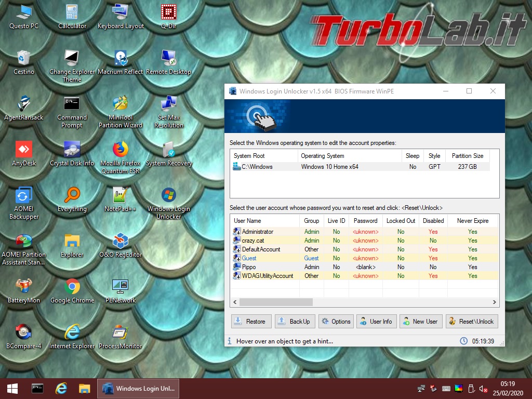Launch Google Chrome desktop icon
The image size is (532, 399).
72,292
